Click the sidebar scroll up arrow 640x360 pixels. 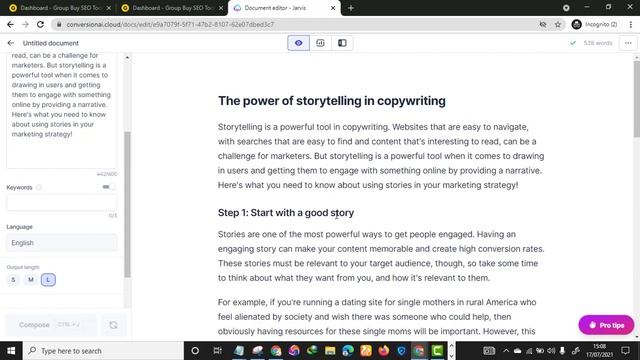127,58
